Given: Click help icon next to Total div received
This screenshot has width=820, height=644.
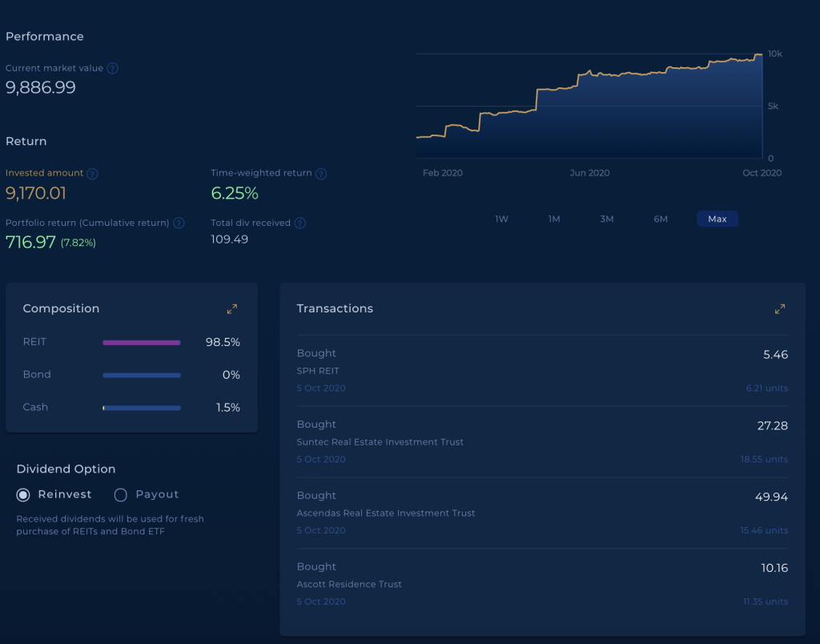Looking at the screenshot, I should tap(300, 223).
